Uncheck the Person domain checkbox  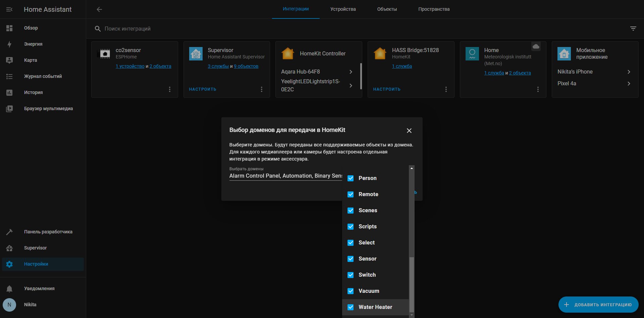[351, 178]
